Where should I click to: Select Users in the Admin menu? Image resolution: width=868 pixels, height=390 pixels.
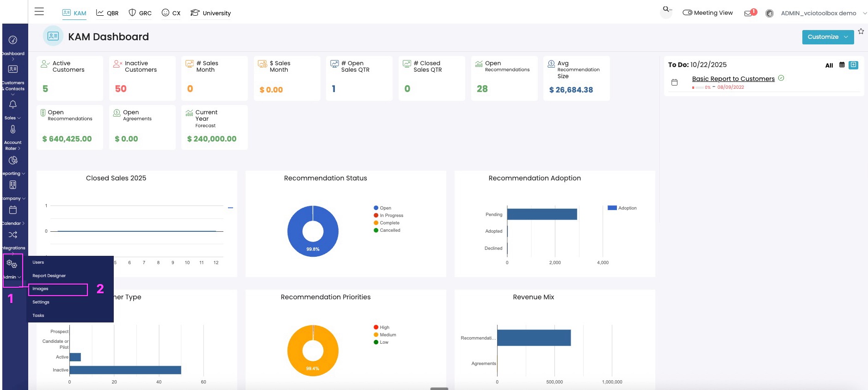[38, 262]
